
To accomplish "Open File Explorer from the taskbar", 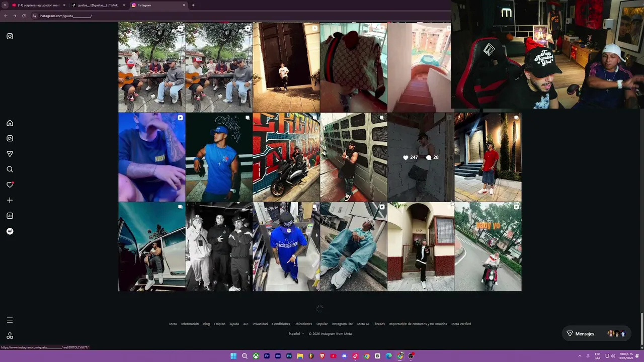I will pos(300,356).
